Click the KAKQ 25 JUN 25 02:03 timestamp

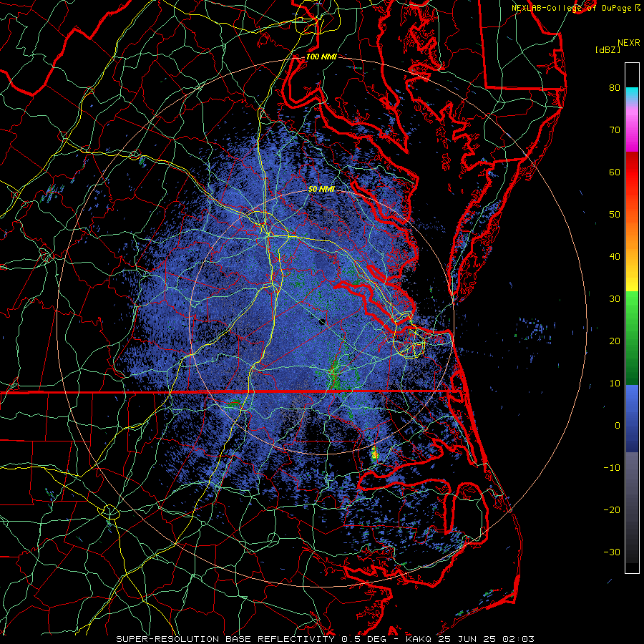470,639
